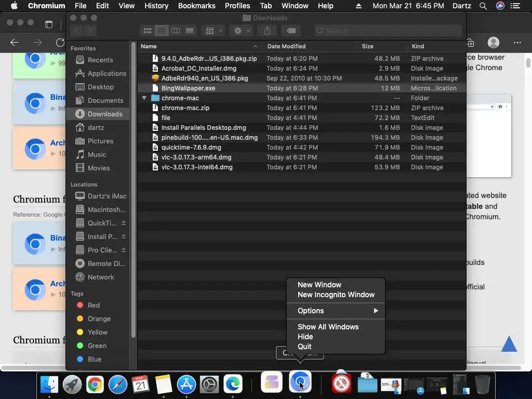
Task: Switch Finder to gallery view
Action: coord(190,31)
